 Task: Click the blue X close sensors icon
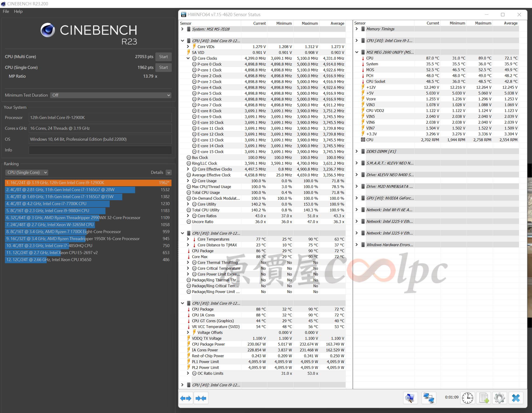pos(516,398)
